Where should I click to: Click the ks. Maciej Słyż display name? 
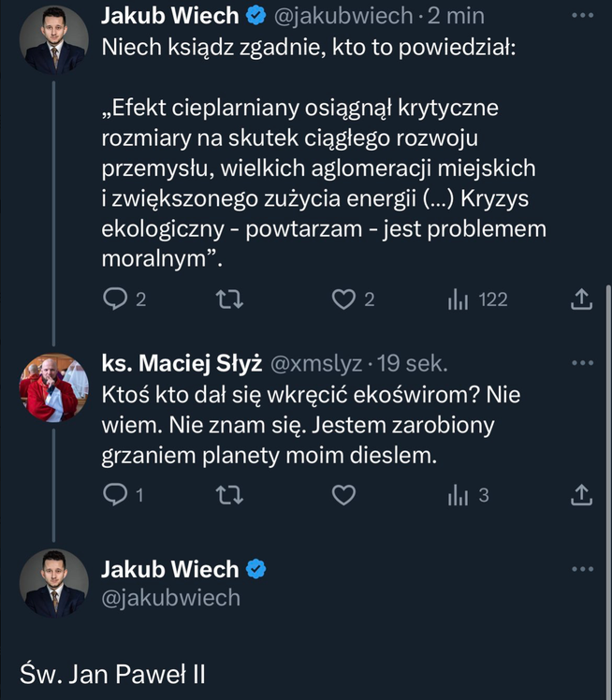click(x=182, y=363)
